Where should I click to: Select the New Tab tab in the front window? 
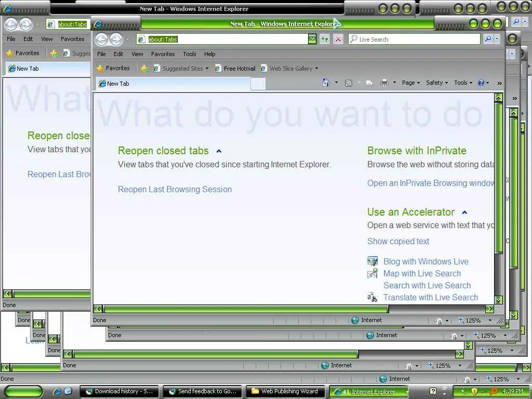coord(173,84)
